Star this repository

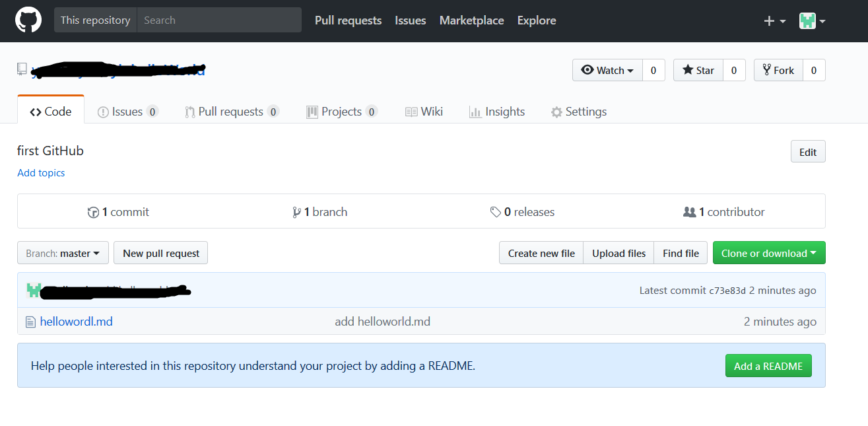coord(698,70)
